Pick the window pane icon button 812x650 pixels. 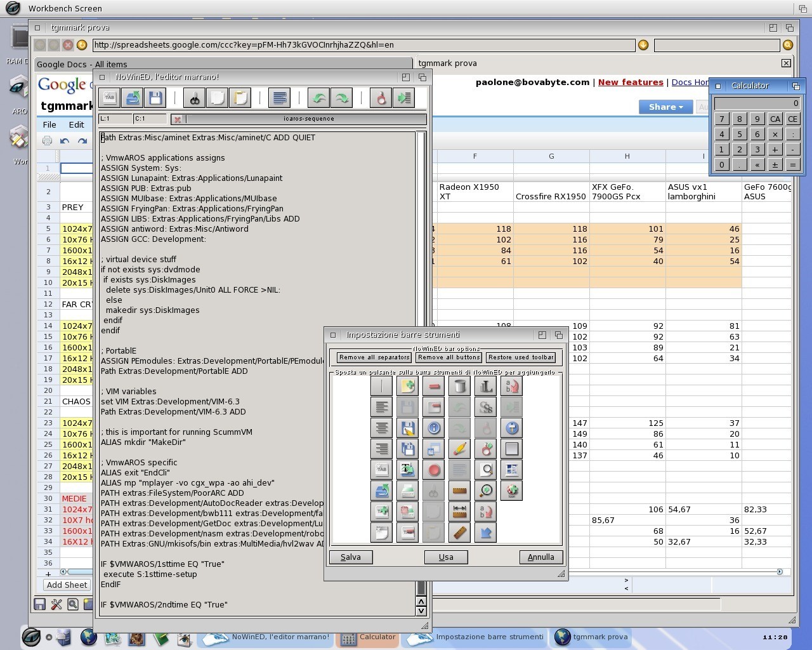[511, 470]
